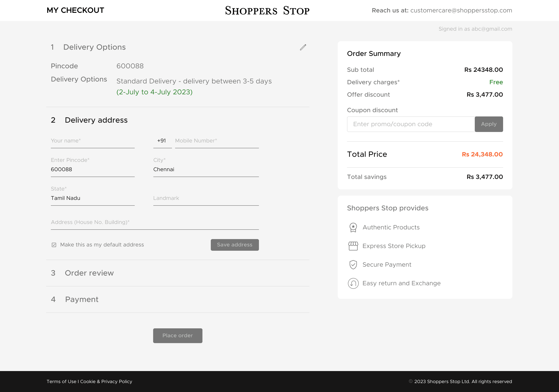Image resolution: width=559 pixels, height=392 pixels.
Task: Click the promo/coupon code input
Action: click(x=411, y=124)
